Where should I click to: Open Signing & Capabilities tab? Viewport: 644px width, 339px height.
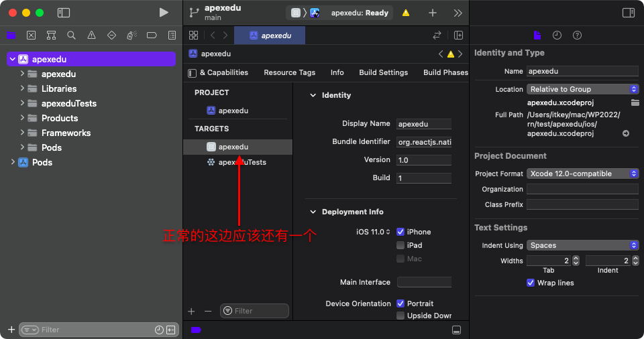click(224, 72)
